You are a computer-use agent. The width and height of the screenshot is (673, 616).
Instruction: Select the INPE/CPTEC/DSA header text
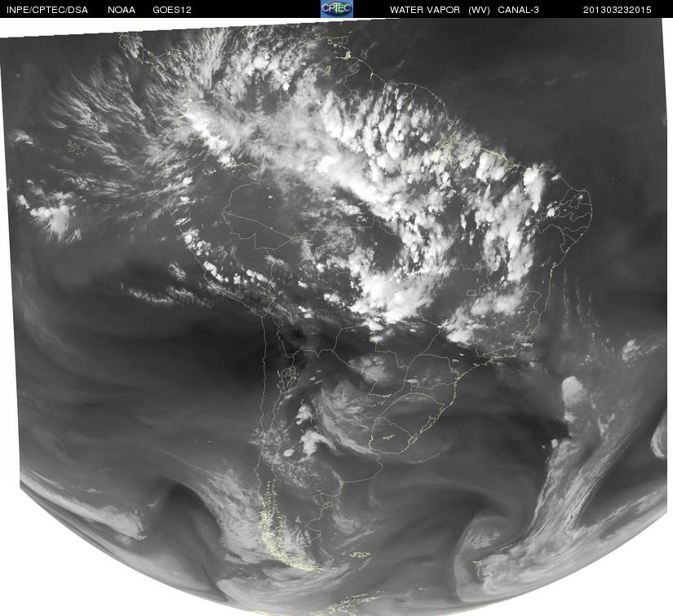pos(47,10)
